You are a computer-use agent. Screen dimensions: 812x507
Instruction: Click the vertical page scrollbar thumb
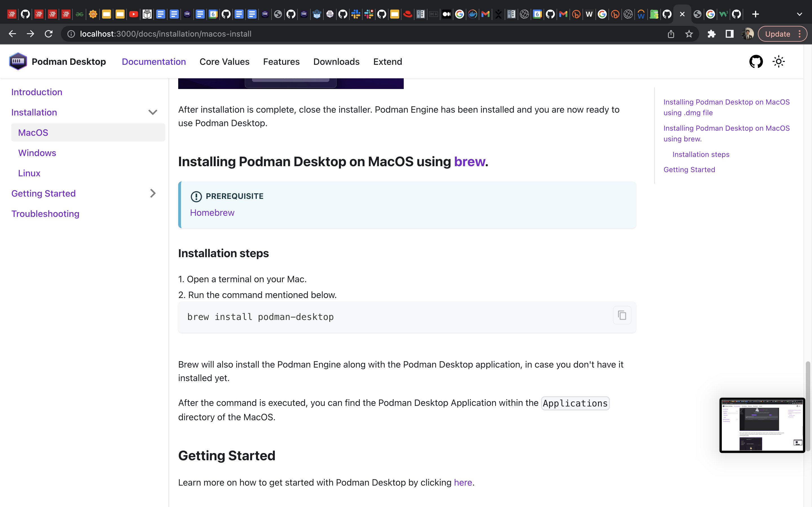click(x=808, y=406)
